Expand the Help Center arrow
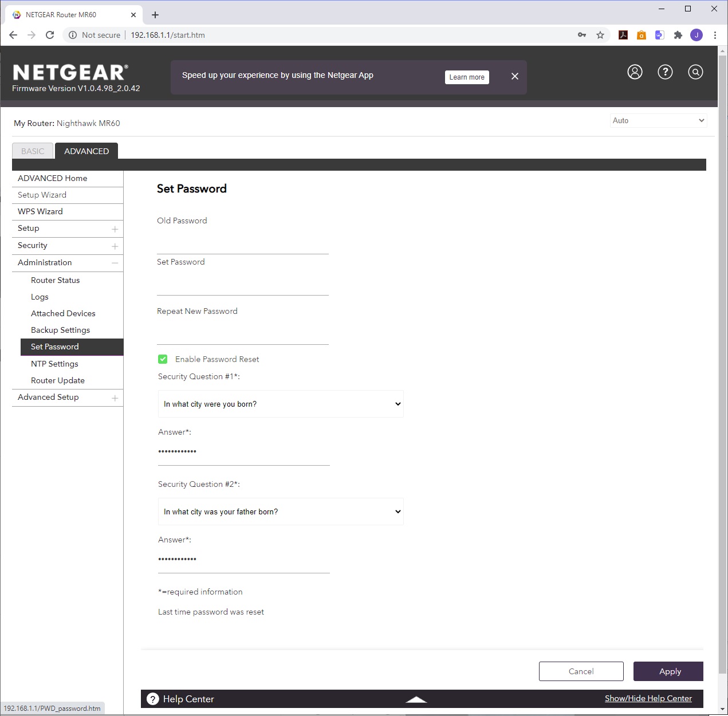 click(x=416, y=699)
